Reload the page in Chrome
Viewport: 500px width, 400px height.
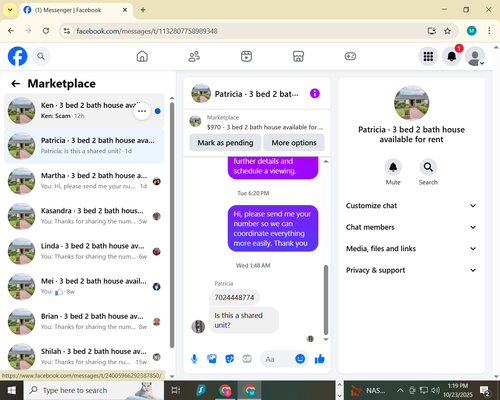(x=46, y=31)
